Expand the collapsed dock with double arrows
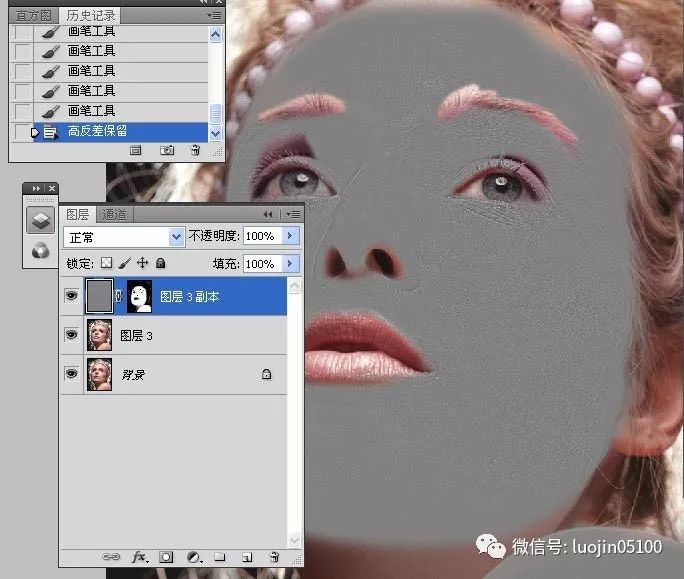The image size is (684, 579). click(36, 188)
